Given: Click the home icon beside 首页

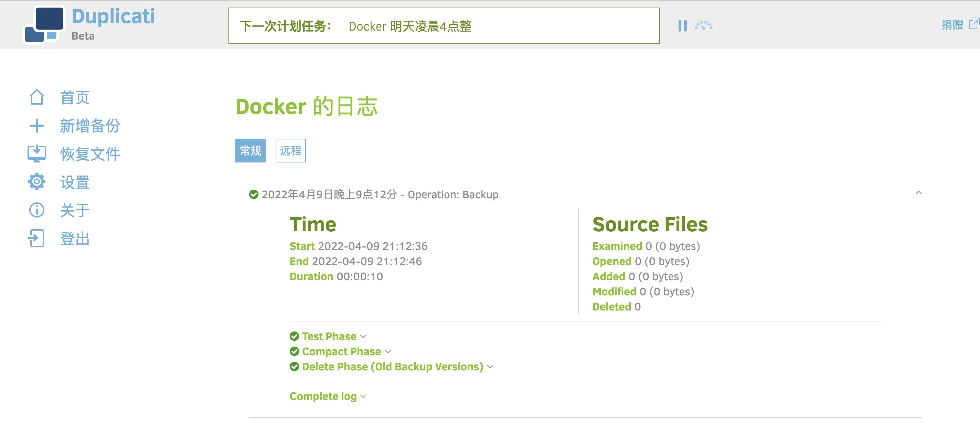Looking at the screenshot, I should point(36,97).
